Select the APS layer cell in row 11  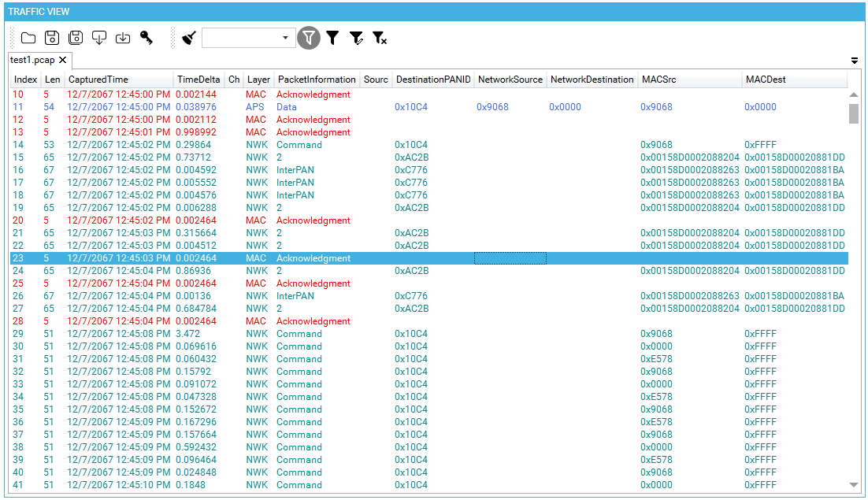tap(255, 107)
